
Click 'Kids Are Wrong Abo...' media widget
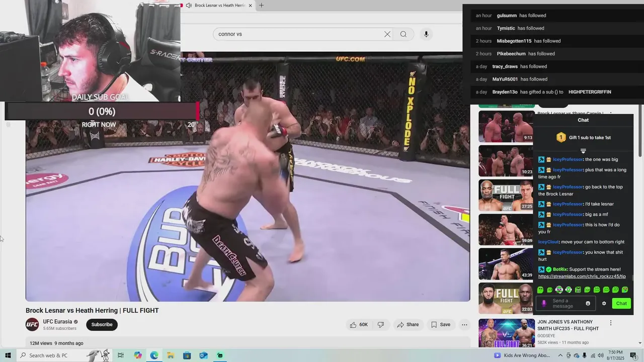[523, 355]
